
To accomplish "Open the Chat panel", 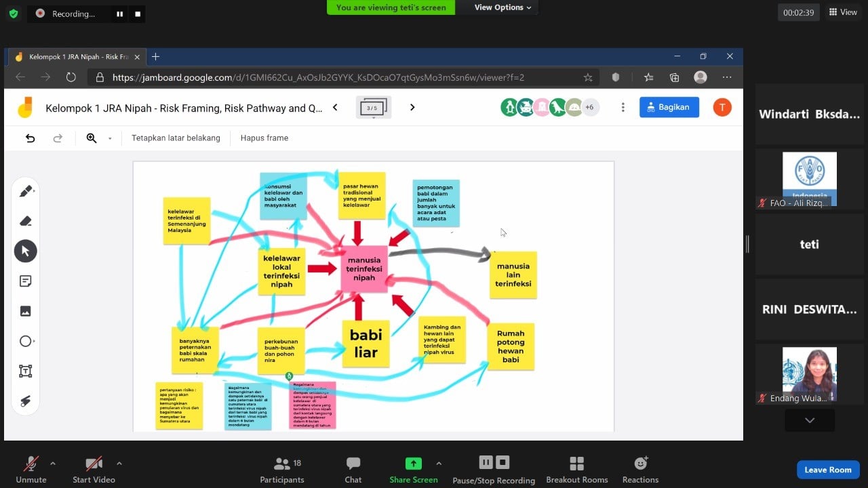I will pos(353,469).
